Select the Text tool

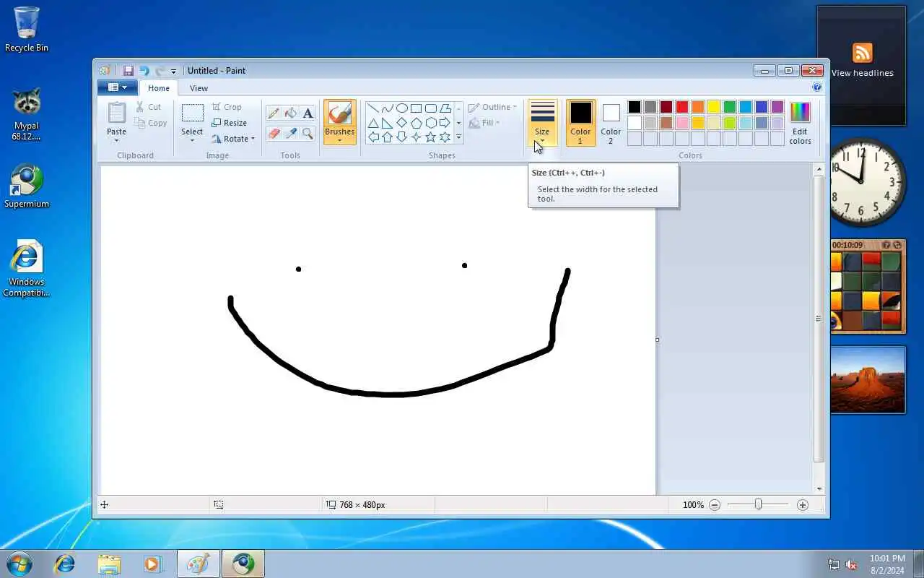[308, 113]
